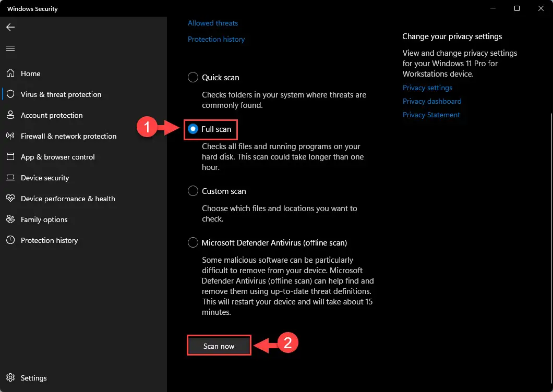Open the Allowed threats link
553x392 pixels.
coord(213,23)
